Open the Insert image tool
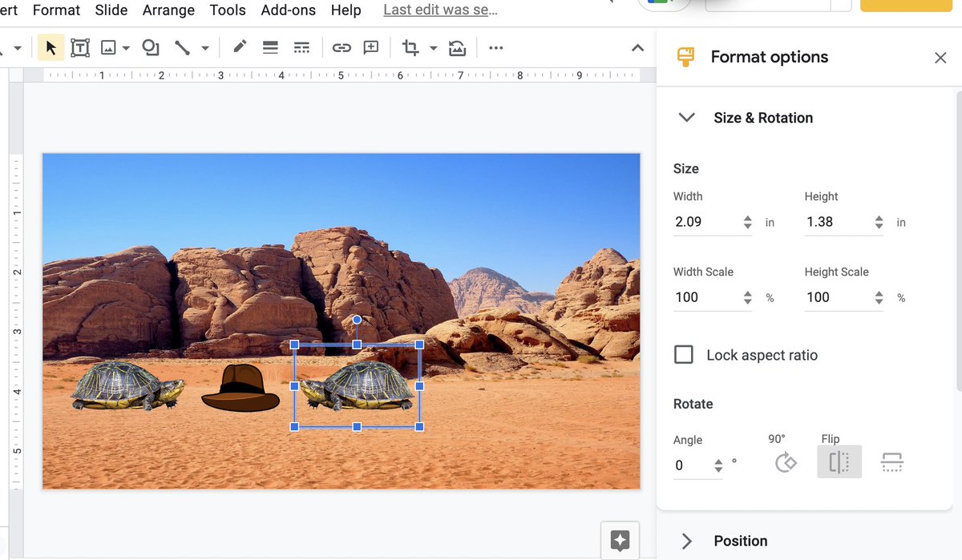This screenshot has height=560, width=962. click(109, 47)
